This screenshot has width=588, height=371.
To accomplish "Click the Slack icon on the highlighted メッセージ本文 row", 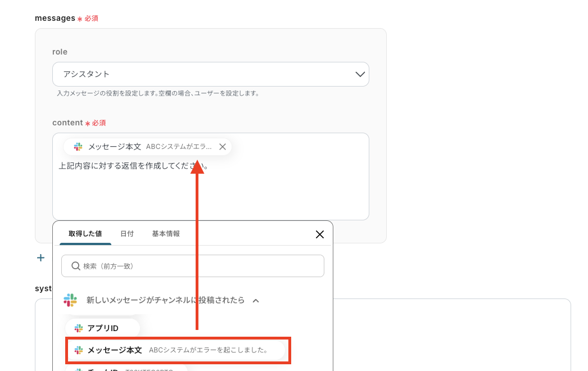I will (x=79, y=350).
